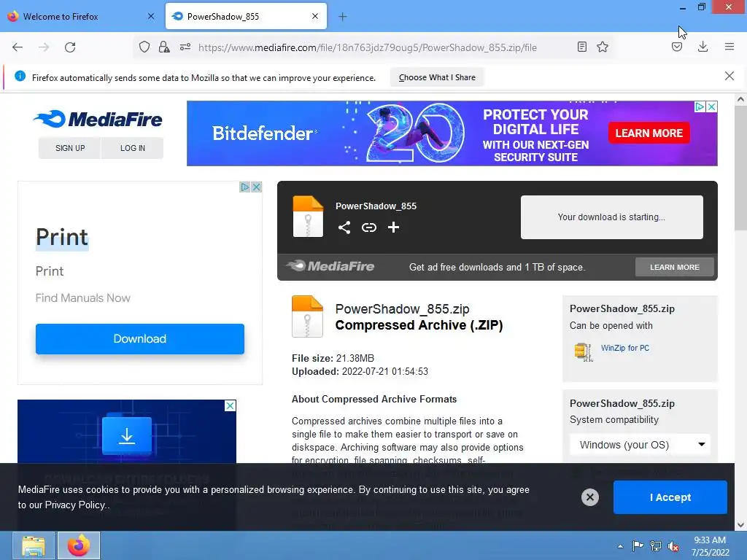
Task: Open File Explorer from the taskbar
Action: tap(34, 545)
